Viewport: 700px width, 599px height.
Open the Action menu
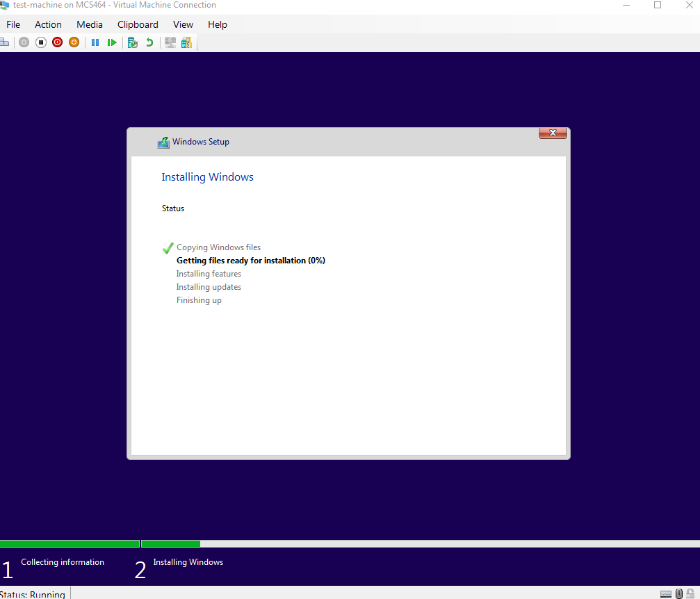coord(48,24)
